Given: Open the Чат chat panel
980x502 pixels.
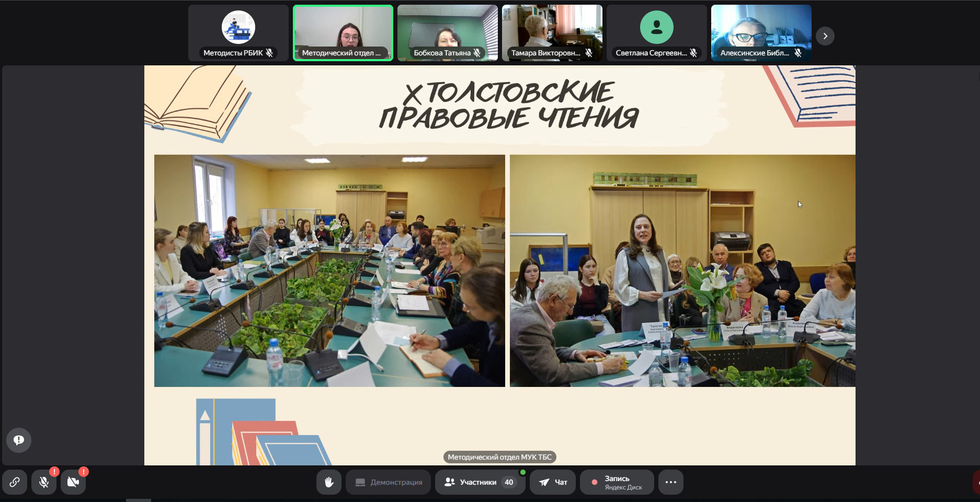Looking at the screenshot, I should (553, 482).
